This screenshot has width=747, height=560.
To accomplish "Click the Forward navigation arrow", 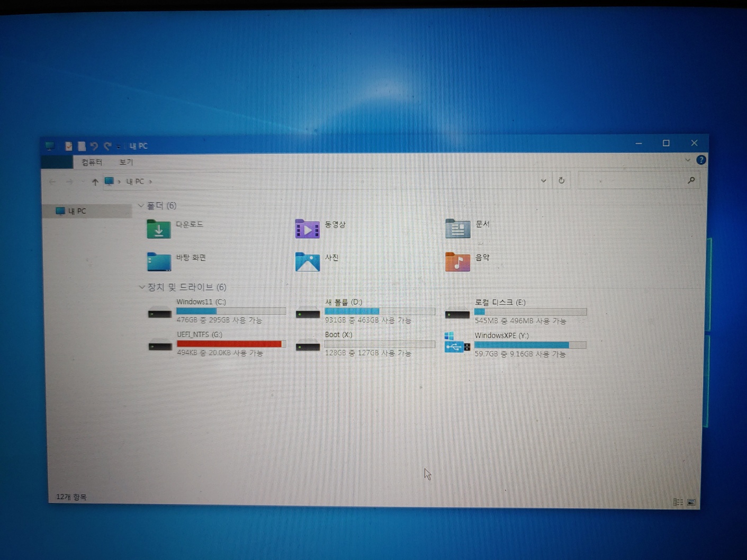I will click(x=69, y=182).
